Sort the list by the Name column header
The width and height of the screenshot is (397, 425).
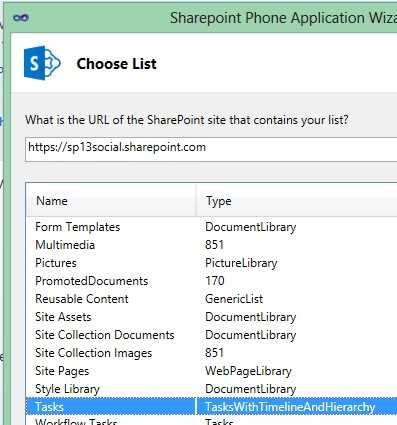[111, 201]
